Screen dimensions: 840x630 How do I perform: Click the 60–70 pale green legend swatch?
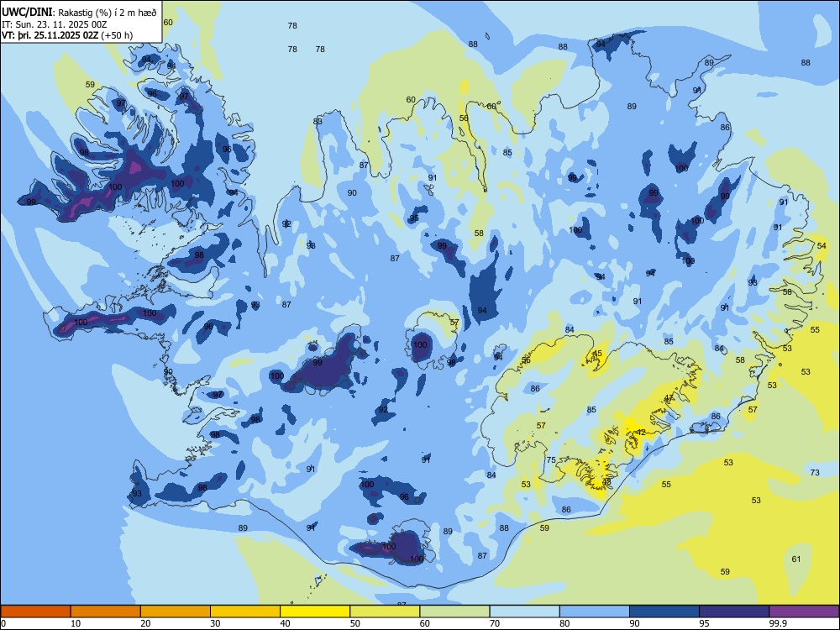coord(454,612)
